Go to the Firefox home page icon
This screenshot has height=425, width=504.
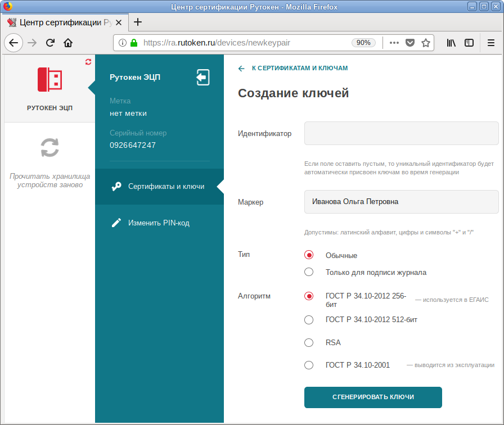[x=68, y=43]
